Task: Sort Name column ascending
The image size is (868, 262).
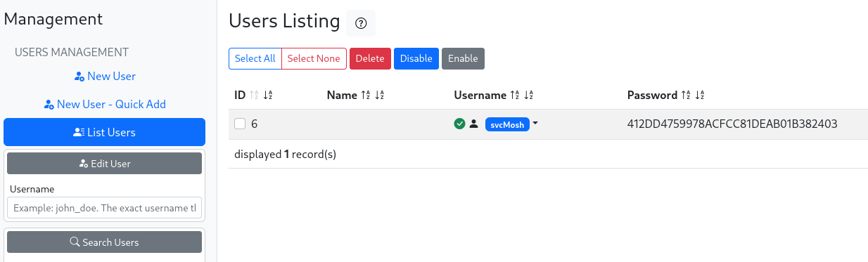Action: [366, 96]
